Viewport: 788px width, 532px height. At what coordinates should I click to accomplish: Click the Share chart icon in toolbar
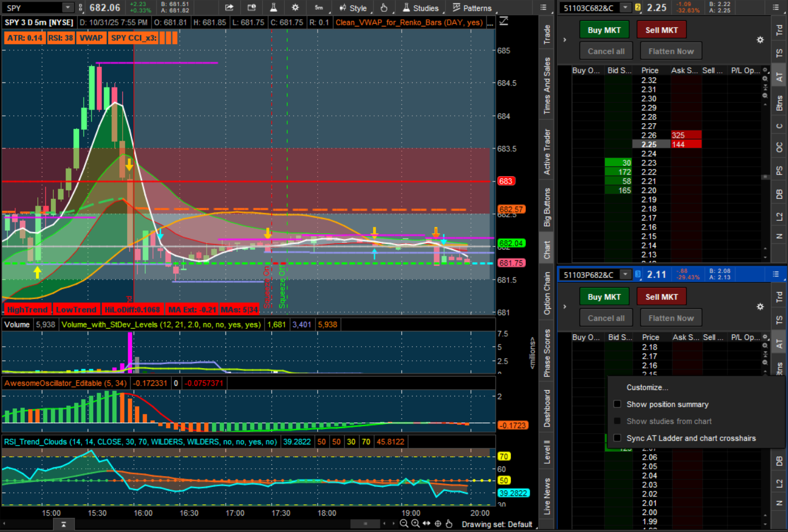coord(229,7)
